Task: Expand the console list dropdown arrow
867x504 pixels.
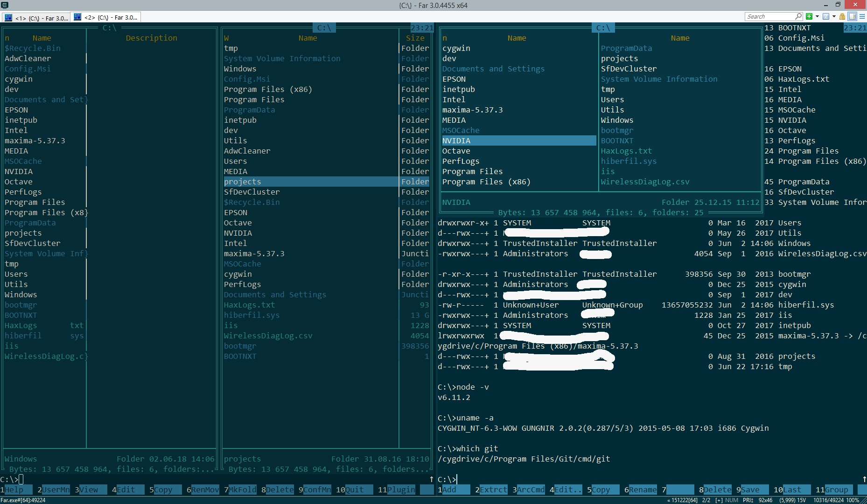Action: [834, 16]
